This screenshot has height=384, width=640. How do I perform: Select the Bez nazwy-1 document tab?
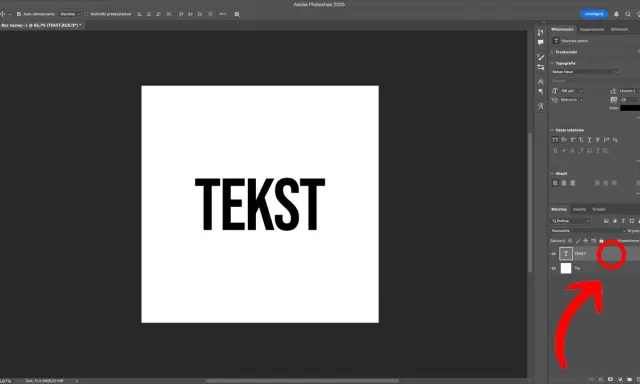pos(41,25)
